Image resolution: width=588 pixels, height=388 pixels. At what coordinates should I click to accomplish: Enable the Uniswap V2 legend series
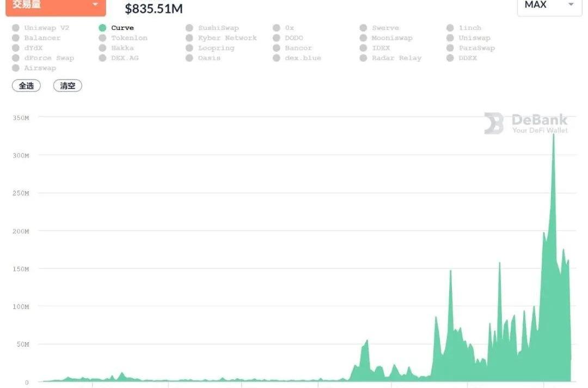(46, 28)
